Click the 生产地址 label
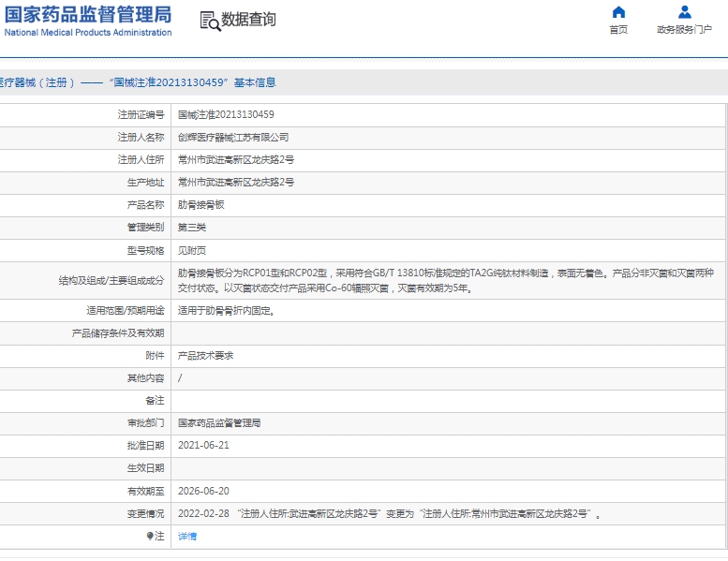Viewport: 728px width, 561px height. pyautogui.click(x=145, y=182)
